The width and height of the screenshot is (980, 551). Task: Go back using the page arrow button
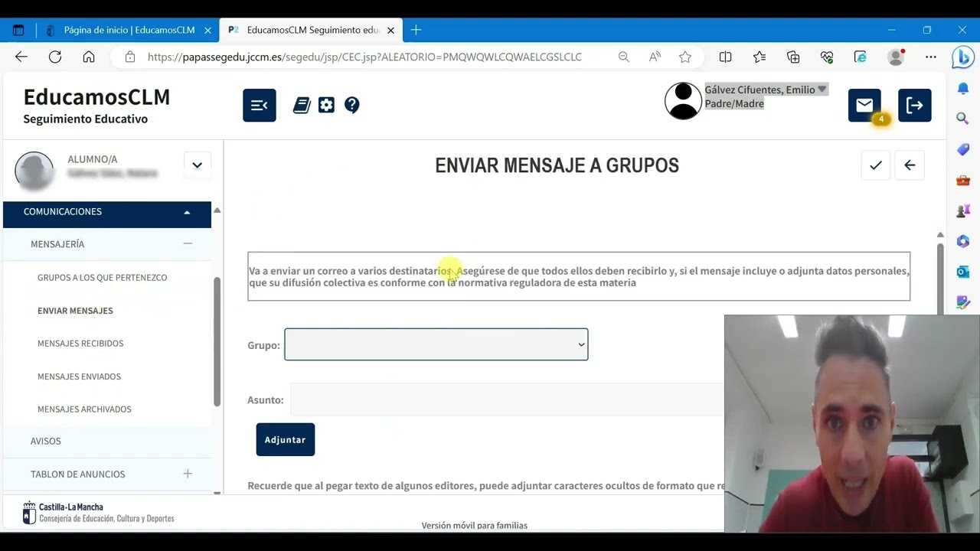(910, 165)
